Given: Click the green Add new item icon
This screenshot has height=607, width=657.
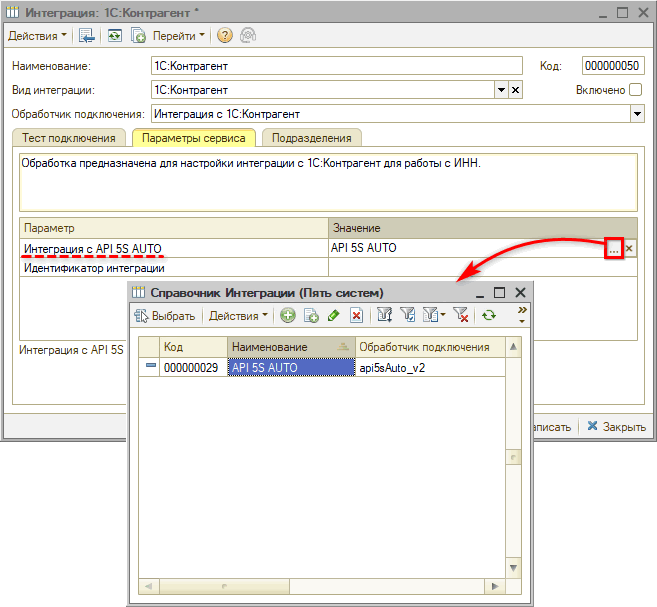Looking at the screenshot, I should click(x=288, y=316).
